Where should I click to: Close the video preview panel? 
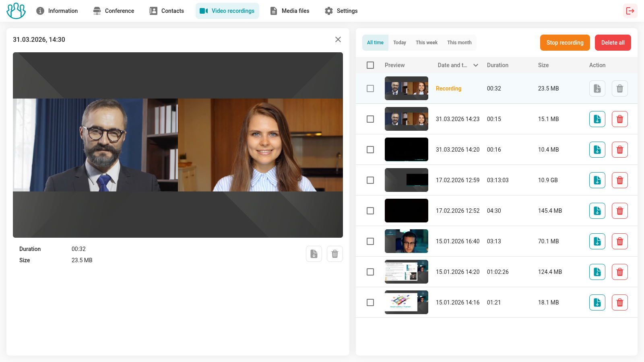pyautogui.click(x=338, y=39)
